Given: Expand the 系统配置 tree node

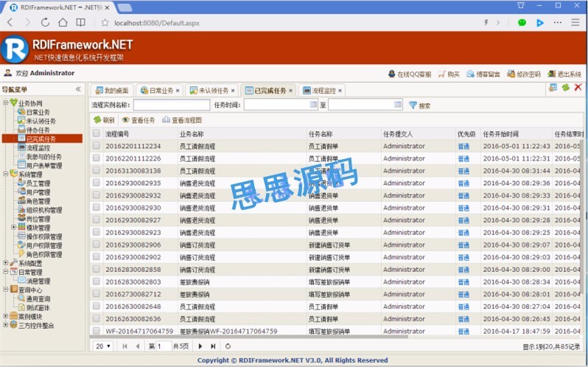Looking at the screenshot, I should 6,263.
